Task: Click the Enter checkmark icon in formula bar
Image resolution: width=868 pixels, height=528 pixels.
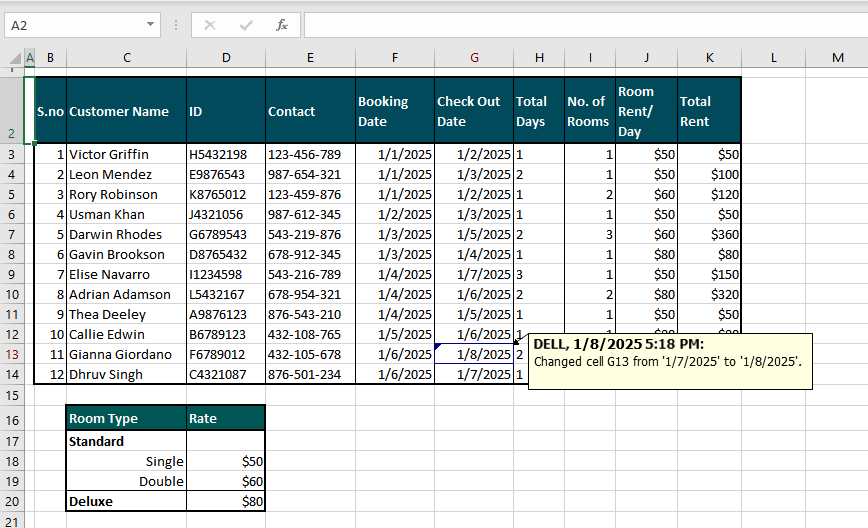Action: click(246, 25)
